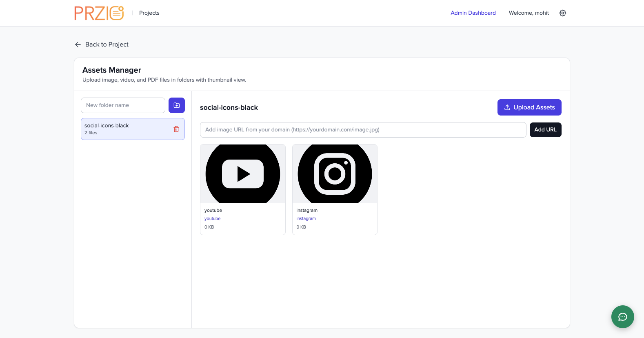
Task: Open the instagram icon thumbnail
Action: [x=335, y=174]
